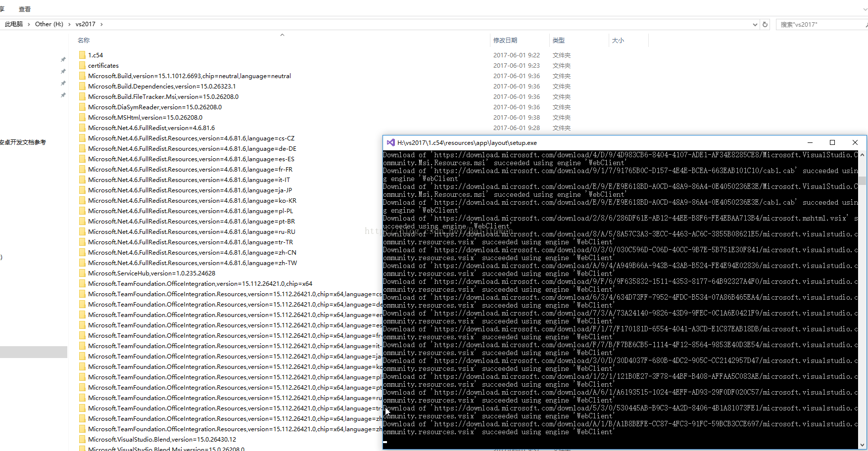Viewport: 868px width, 451px height.
Task: Click the folder icon beside certificates
Action: (82, 65)
